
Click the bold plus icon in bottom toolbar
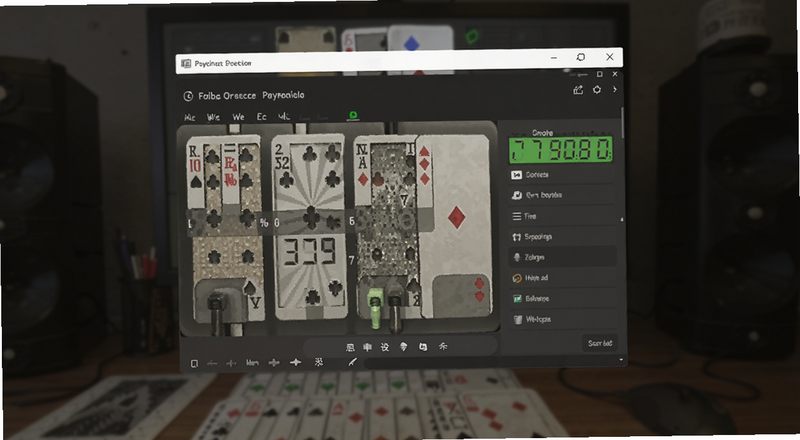(295, 362)
